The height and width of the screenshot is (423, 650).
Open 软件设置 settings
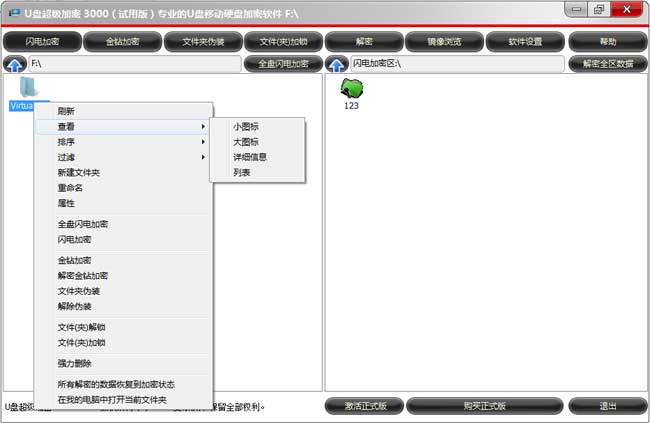pos(526,42)
